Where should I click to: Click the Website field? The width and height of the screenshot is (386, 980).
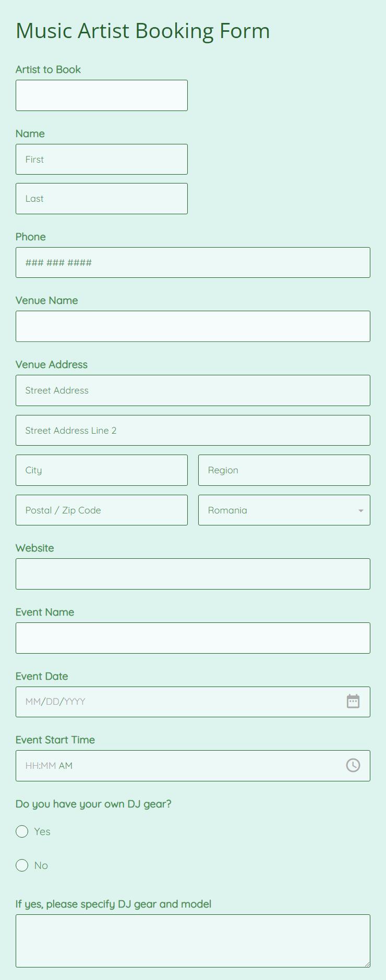point(193,573)
